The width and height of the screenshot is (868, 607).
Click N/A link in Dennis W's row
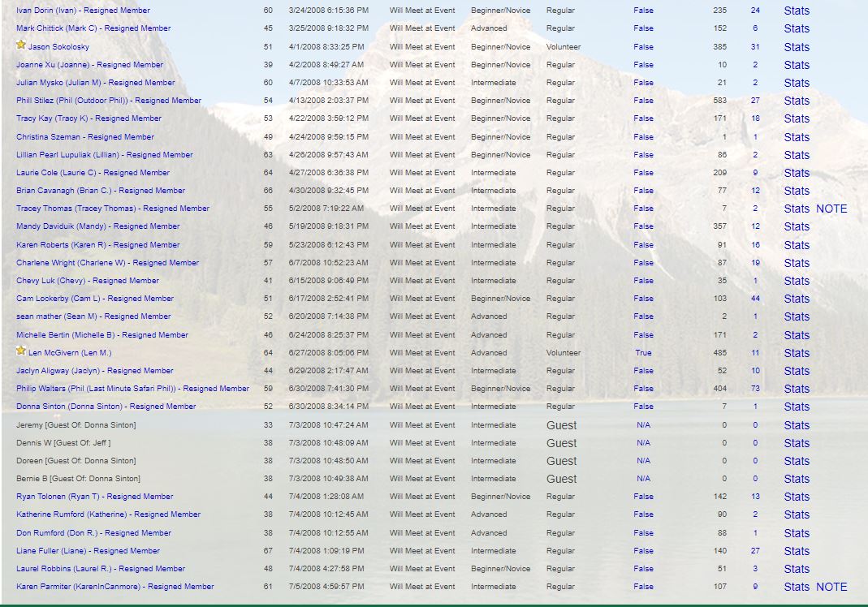click(643, 443)
